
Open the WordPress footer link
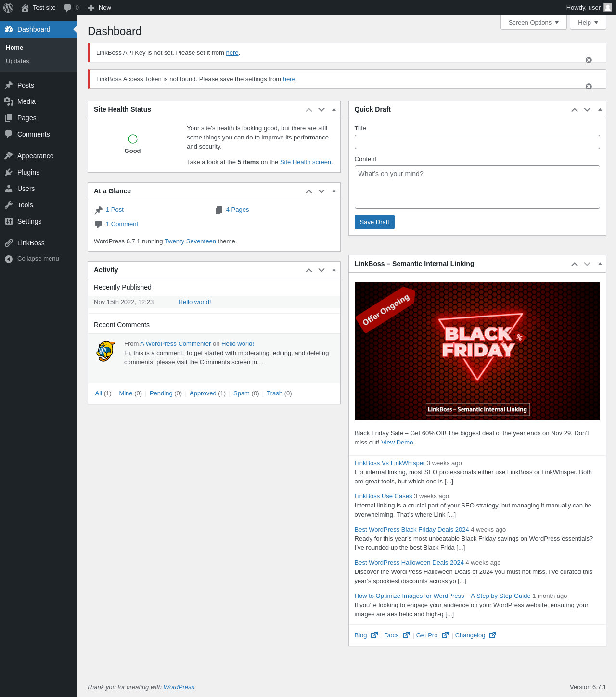pyautogui.click(x=179, y=687)
